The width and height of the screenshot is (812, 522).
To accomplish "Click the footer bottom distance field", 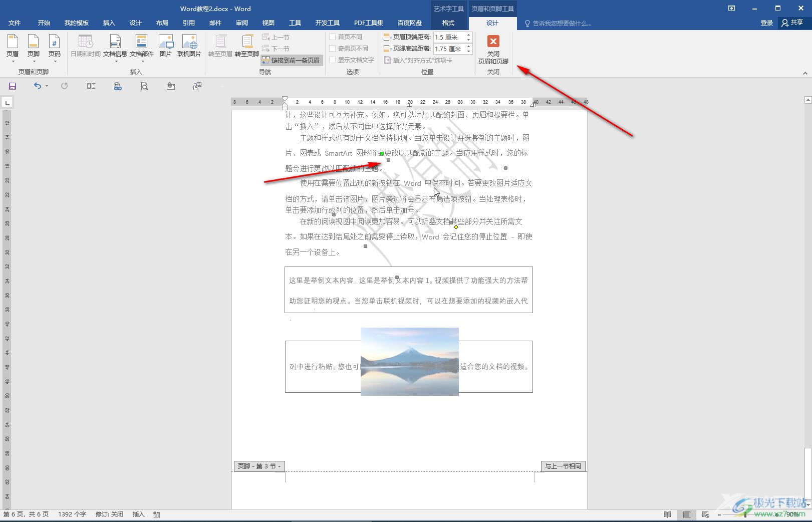I will coord(449,49).
